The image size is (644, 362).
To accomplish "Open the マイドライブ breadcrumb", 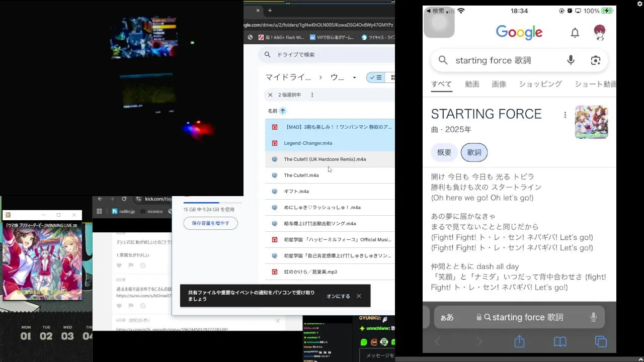I will (288, 77).
